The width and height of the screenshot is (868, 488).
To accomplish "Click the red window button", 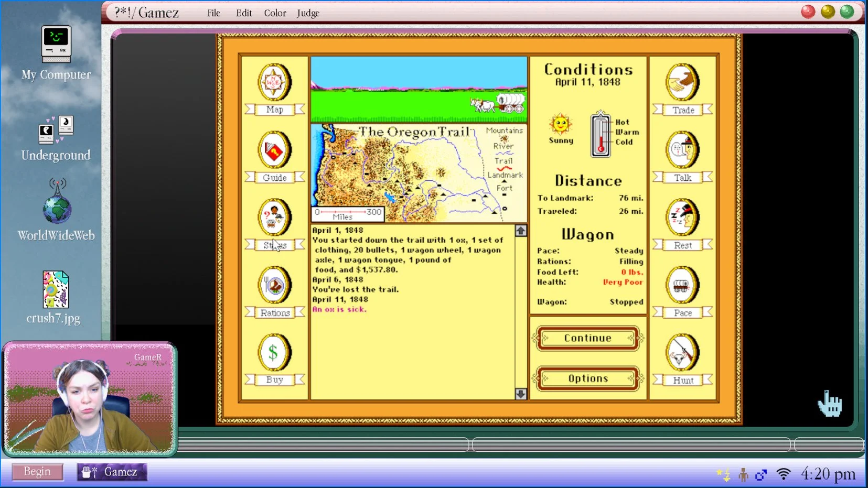I will pyautogui.click(x=808, y=12).
